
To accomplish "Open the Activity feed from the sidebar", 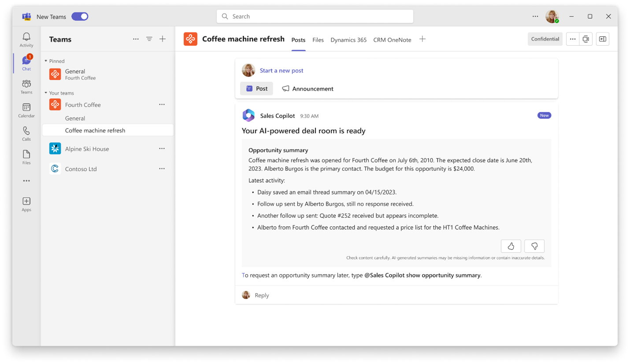I will 26,40.
